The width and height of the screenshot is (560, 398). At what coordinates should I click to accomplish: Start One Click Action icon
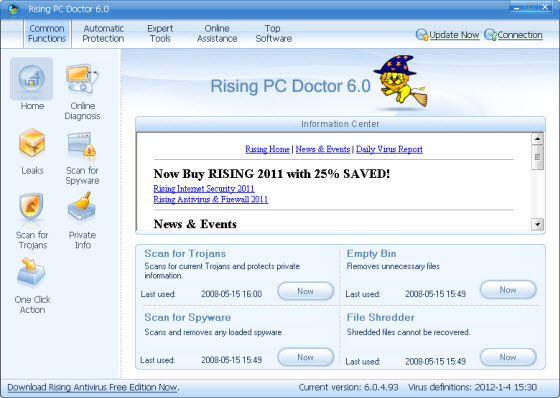click(31, 273)
